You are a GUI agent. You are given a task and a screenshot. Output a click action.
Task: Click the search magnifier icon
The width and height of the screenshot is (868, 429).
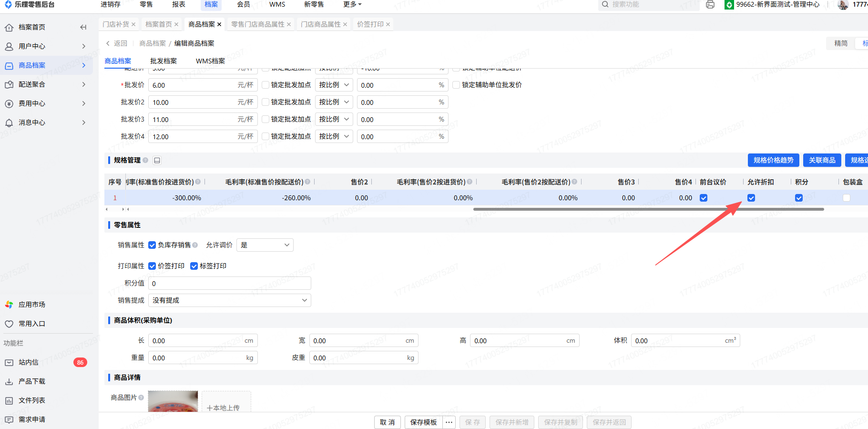pyautogui.click(x=605, y=4)
